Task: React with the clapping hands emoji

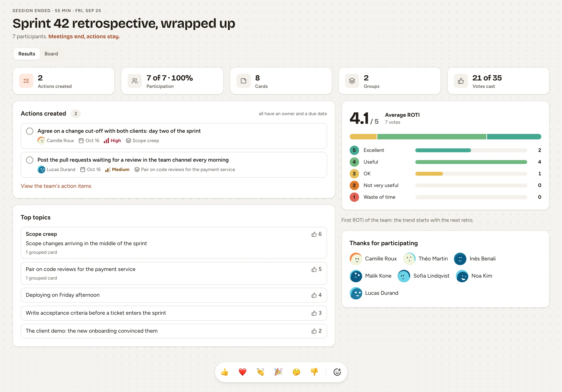Action: (261, 372)
